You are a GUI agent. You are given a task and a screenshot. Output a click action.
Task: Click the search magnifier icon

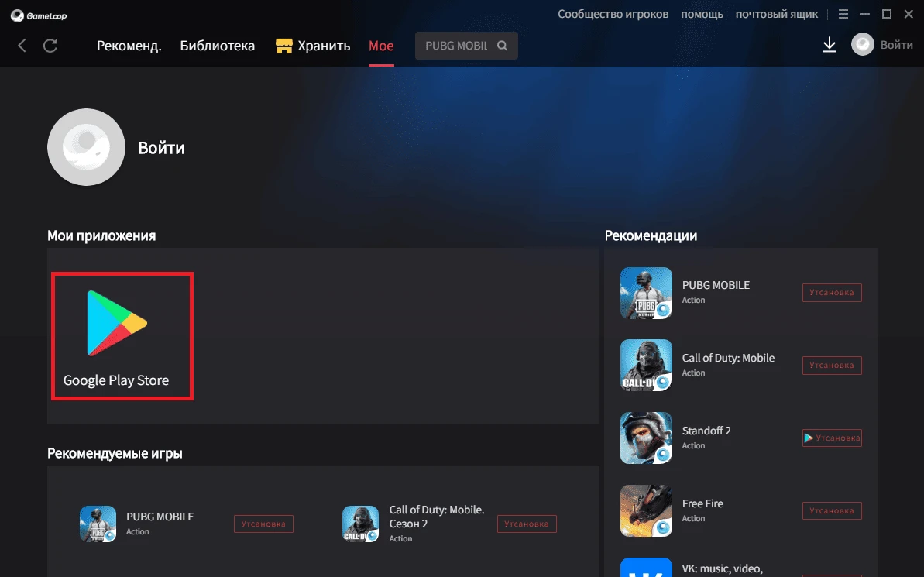coord(502,46)
